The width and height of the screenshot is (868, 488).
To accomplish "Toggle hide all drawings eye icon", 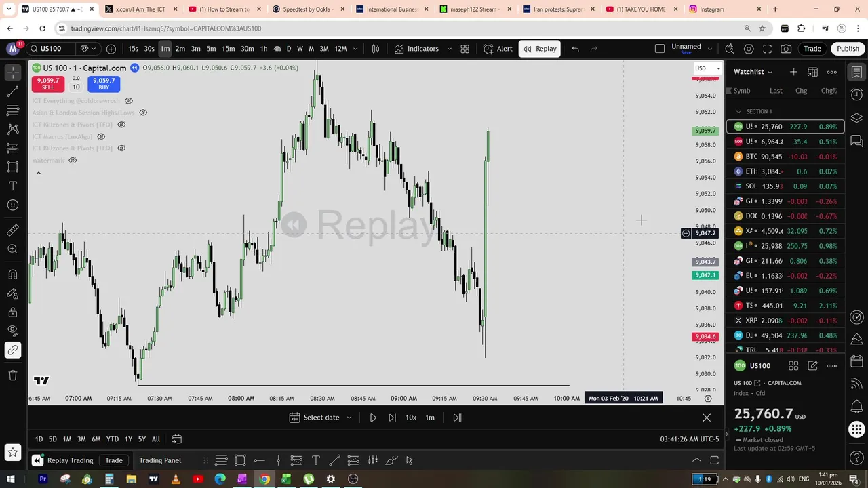I will click(x=13, y=331).
